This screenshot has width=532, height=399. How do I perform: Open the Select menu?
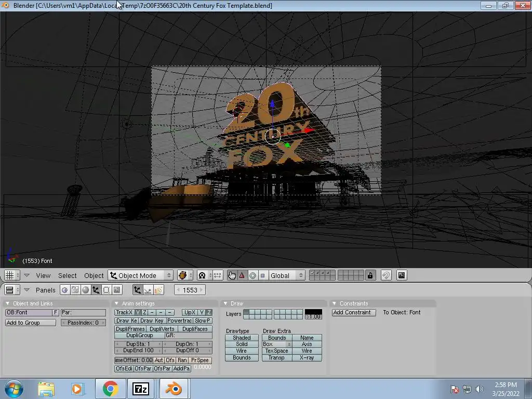[67, 275]
